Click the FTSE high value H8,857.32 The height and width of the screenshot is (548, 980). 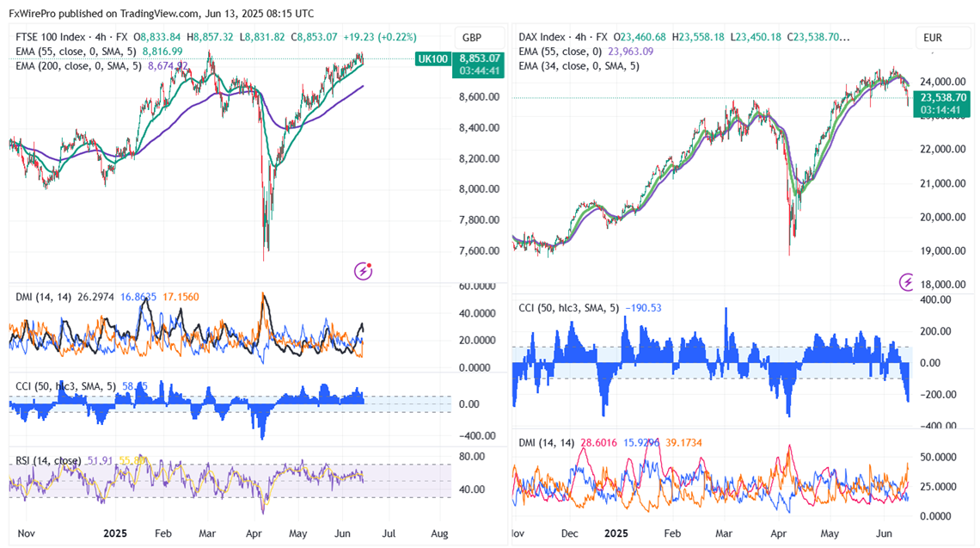pos(210,37)
